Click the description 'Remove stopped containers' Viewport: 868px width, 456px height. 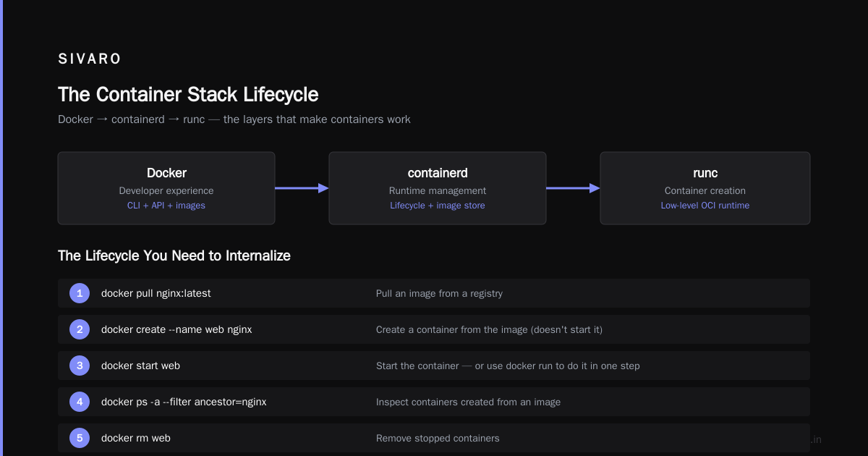[x=438, y=439]
